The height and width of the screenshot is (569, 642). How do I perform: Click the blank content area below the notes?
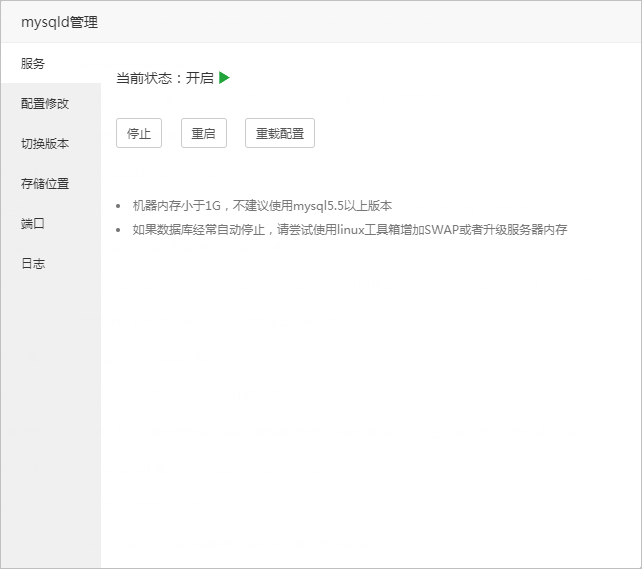(x=370, y=400)
